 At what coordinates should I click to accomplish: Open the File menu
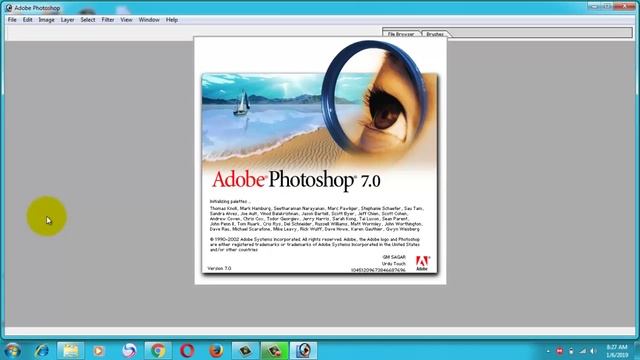coord(12,20)
